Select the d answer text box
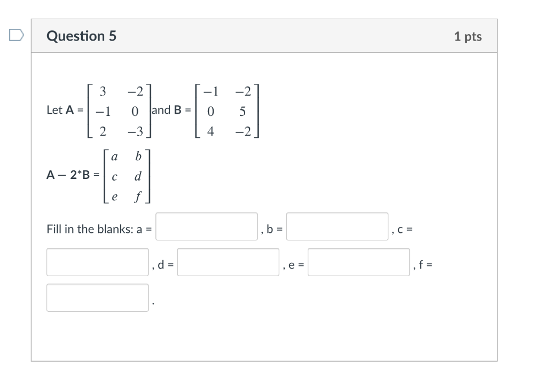 228,262
